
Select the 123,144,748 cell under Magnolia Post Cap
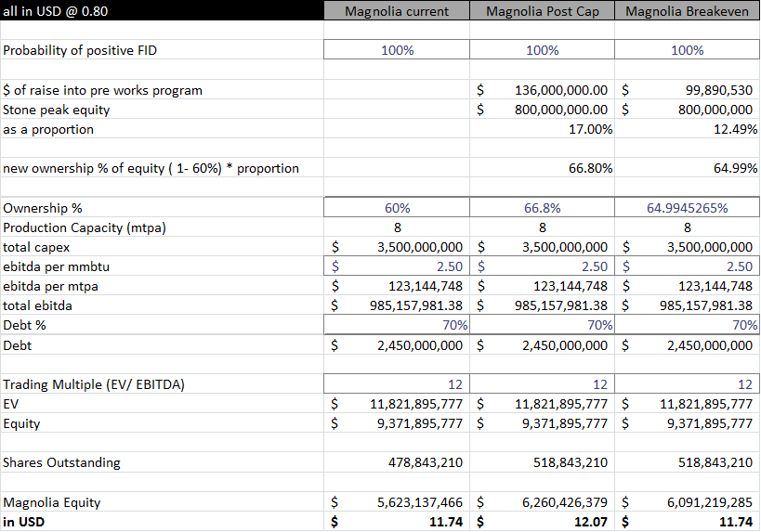pos(542,286)
